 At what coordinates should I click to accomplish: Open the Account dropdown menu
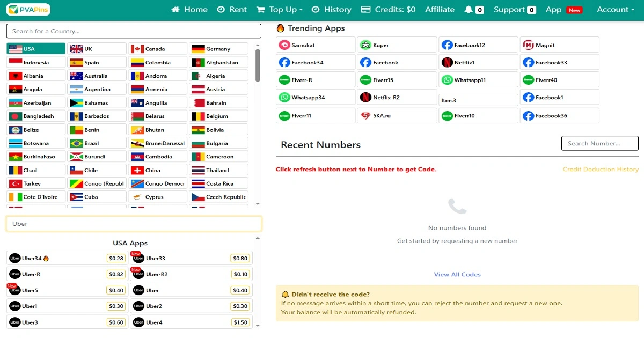616,10
